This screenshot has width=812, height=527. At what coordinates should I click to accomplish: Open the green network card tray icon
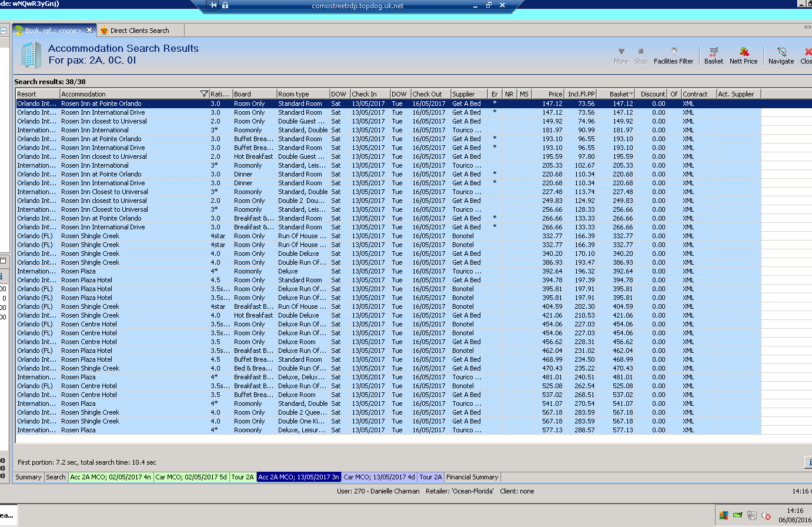click(738, 516)
